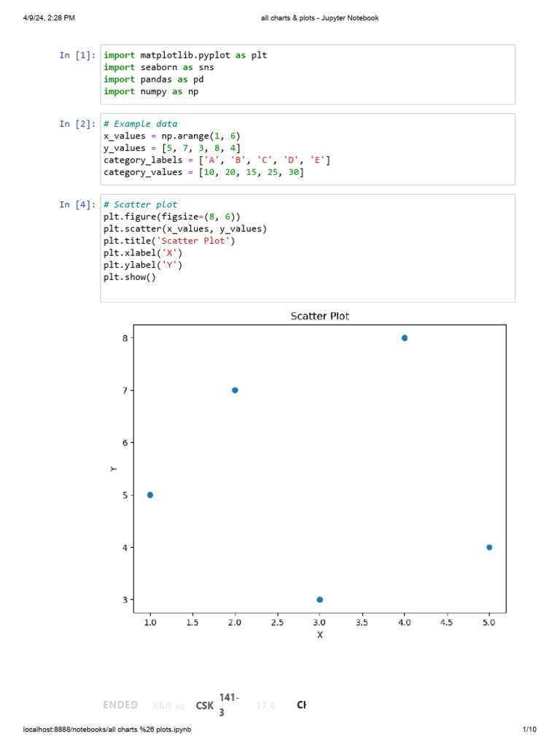Click the In [2] cell prompt

(x=77, y=124)
